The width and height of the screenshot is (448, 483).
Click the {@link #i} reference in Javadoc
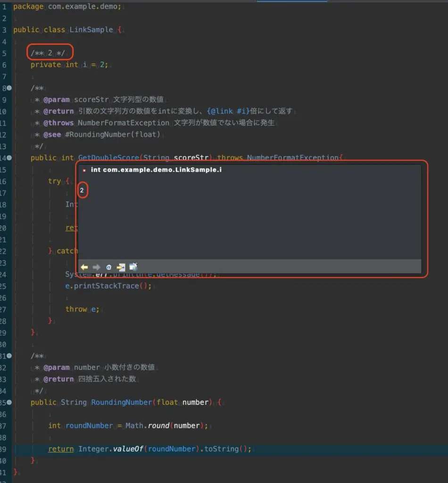[228, 111]
